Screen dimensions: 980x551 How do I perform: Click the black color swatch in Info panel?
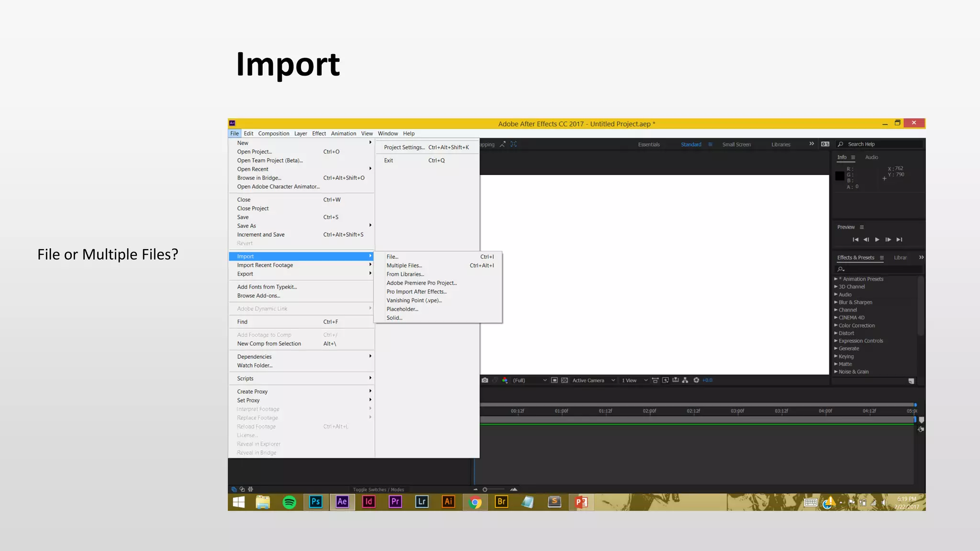pyautogui.click(x=840, y=176)
